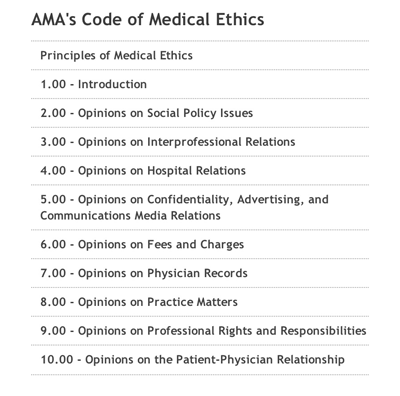This screenshot has width=400, height=396.
Task: Open Principles of Medical Ethics link
Action: pos(116,55)
